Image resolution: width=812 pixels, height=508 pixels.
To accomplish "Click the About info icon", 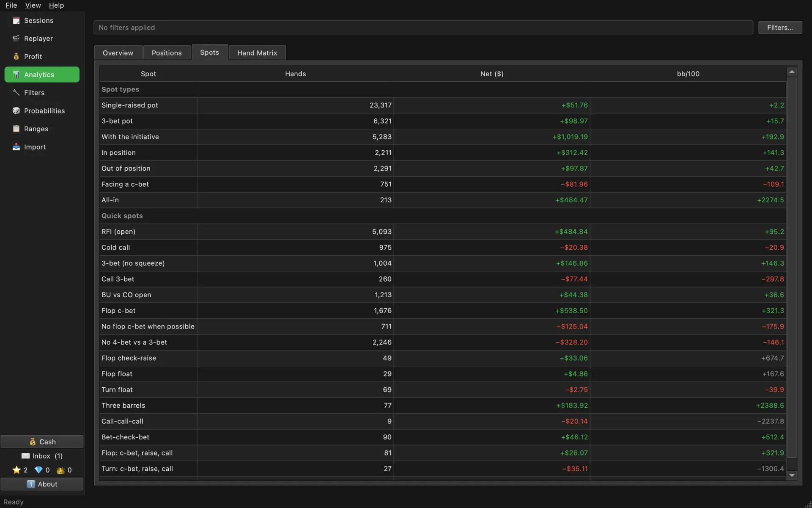I will 31,484.
